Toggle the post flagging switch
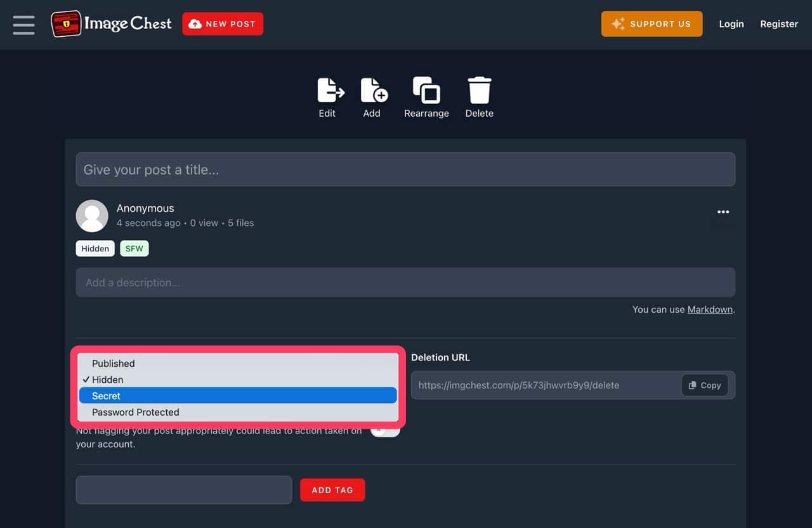812x528 pixels. point(386,432)
